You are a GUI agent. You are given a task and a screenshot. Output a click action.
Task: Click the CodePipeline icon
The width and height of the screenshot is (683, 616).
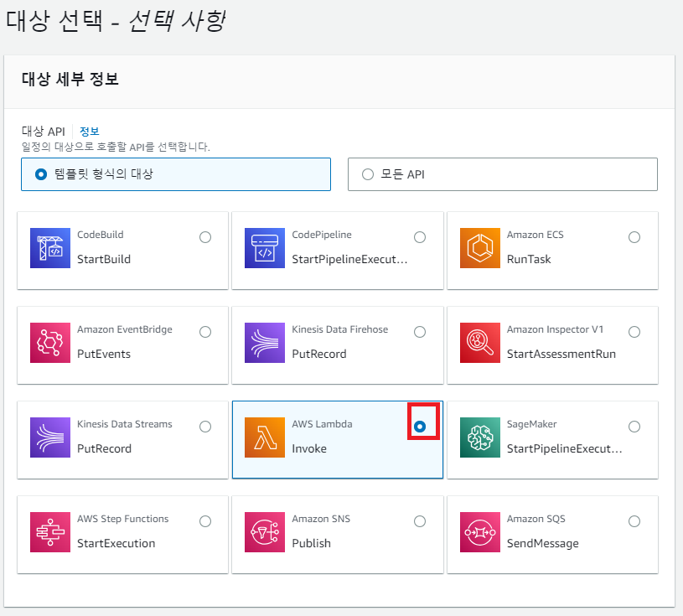point(265,248)
